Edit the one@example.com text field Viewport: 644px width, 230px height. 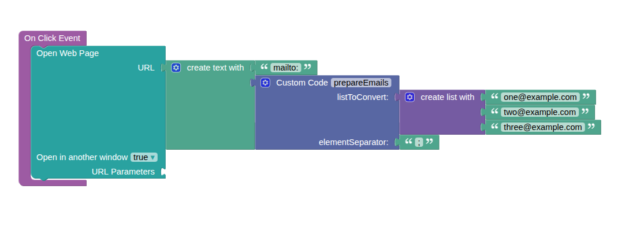(x=540, y=97)
